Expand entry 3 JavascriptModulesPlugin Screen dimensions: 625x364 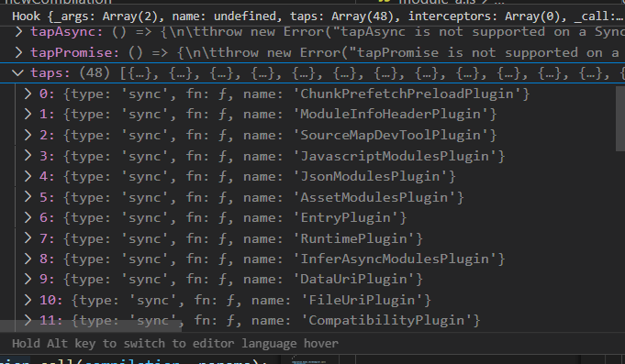(x=28, y=156)
